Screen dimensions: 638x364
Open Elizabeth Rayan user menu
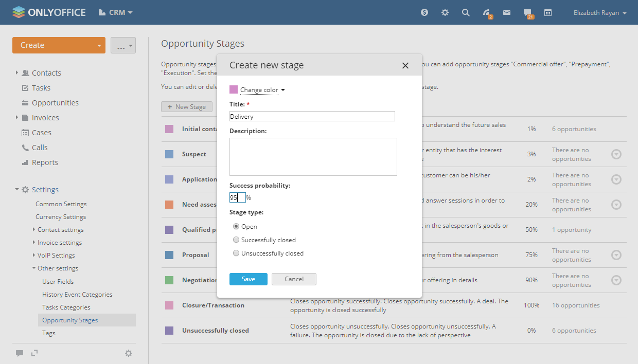pos(599,13)
